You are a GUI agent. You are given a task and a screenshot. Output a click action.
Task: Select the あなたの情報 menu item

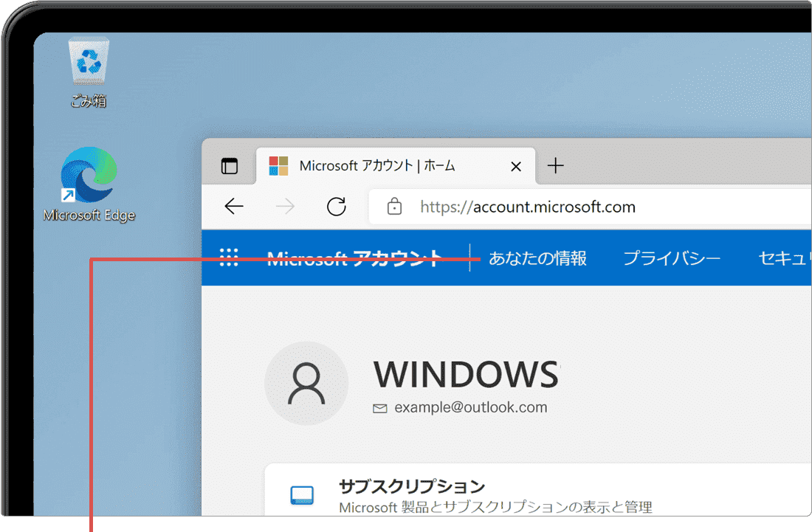tap(537, 258)
